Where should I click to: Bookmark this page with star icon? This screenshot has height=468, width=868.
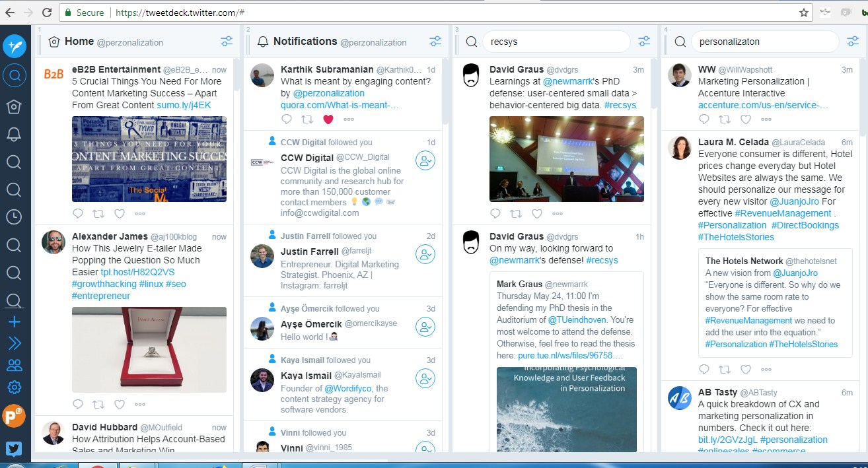[x=804, y=13]
